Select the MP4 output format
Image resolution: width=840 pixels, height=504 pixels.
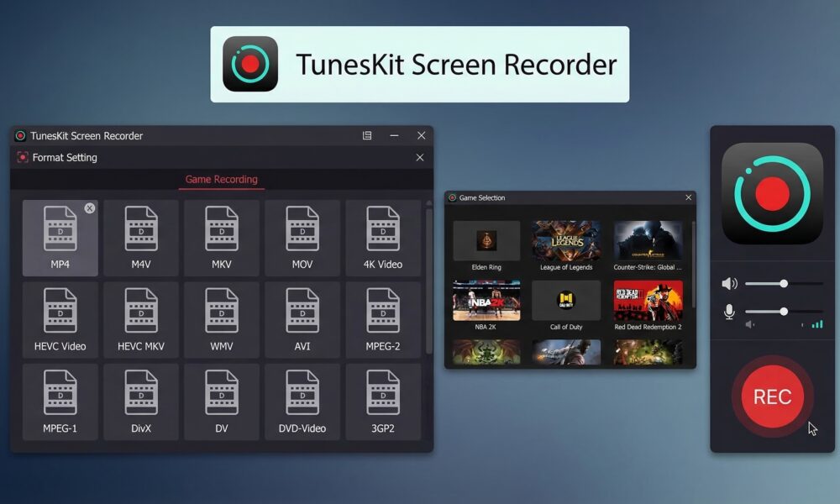click(60, 237)
